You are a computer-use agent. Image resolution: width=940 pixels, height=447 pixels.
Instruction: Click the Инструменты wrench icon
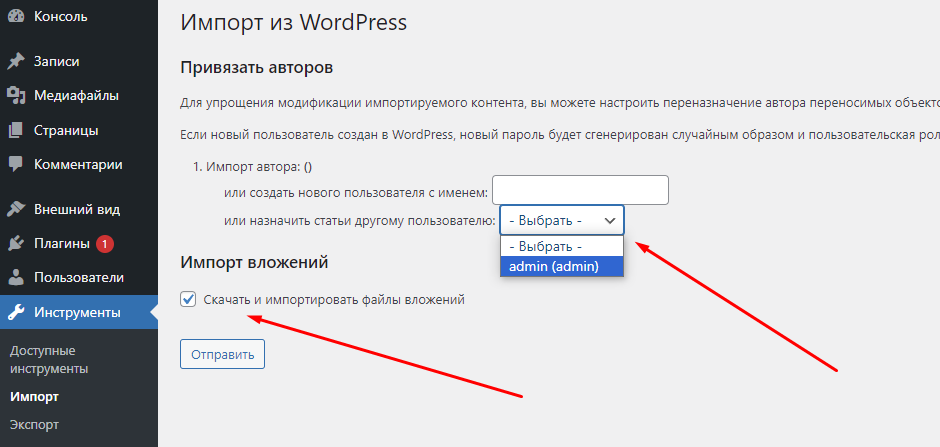(x=16, y=312)
